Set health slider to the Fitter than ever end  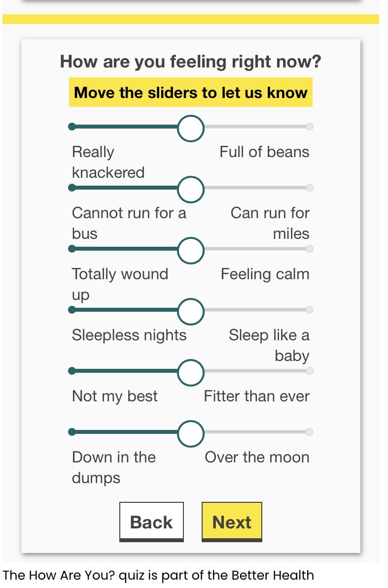[309, 371]
